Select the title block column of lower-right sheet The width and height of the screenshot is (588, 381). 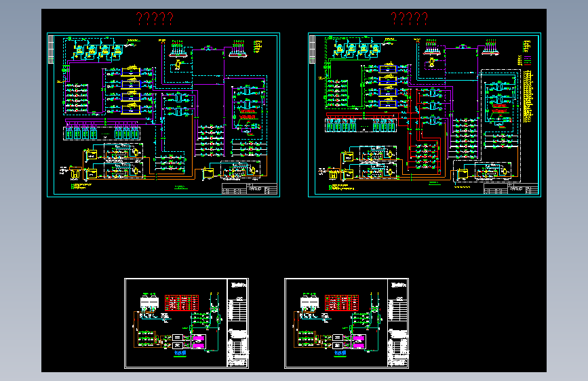(x=397, y=323)
